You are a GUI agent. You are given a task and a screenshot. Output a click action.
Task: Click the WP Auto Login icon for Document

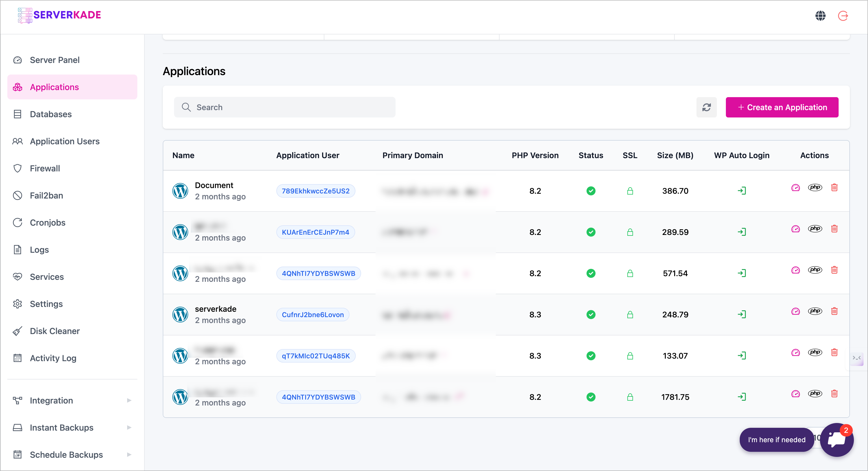pyautogui.click(x=741, y=190)
